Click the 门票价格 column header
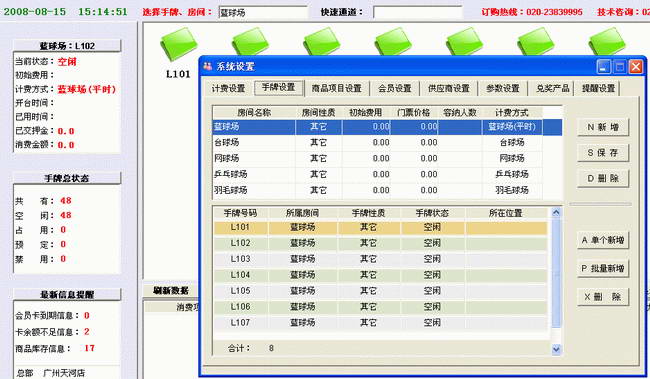This screenshot has width=650, height=379. [x=414, y=112]
